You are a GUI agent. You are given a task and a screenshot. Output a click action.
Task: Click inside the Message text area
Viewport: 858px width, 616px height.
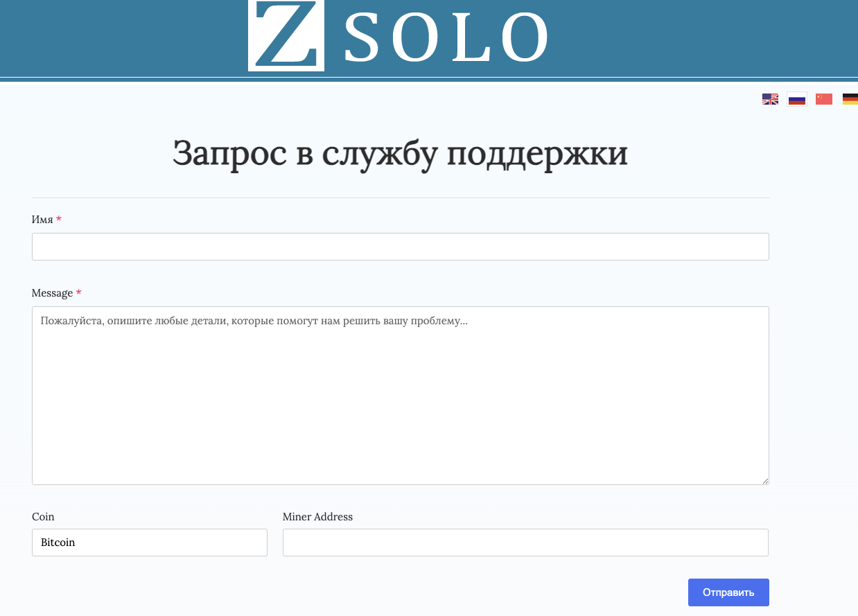(x=401, y=396)
